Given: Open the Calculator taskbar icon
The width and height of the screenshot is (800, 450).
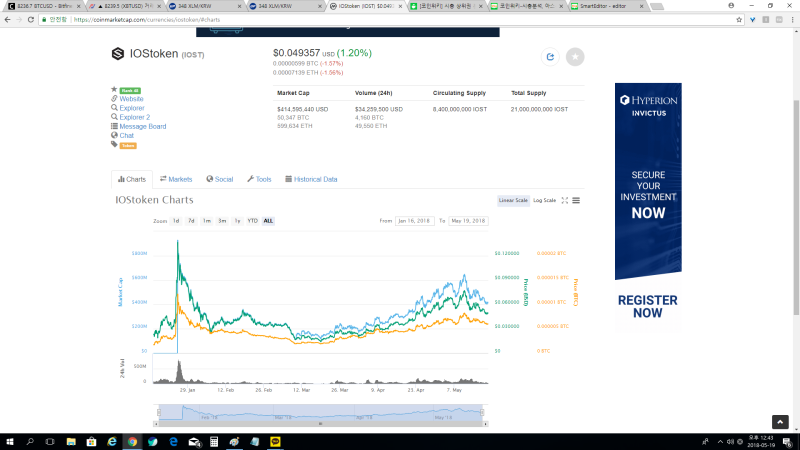Looking at the screenshot, I should click(214, 442).
